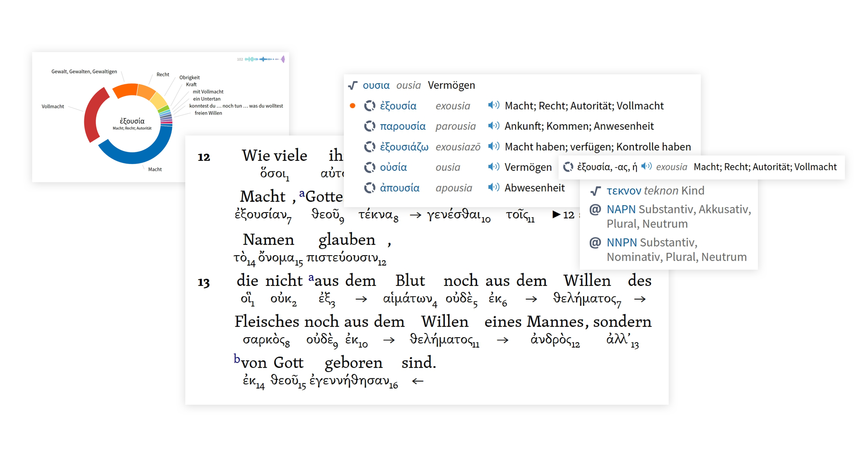Click the ▶ 12 marker after τοῖς
Image resolution: width=868 pixels, height=465 pixels.
tap(563, 215)
